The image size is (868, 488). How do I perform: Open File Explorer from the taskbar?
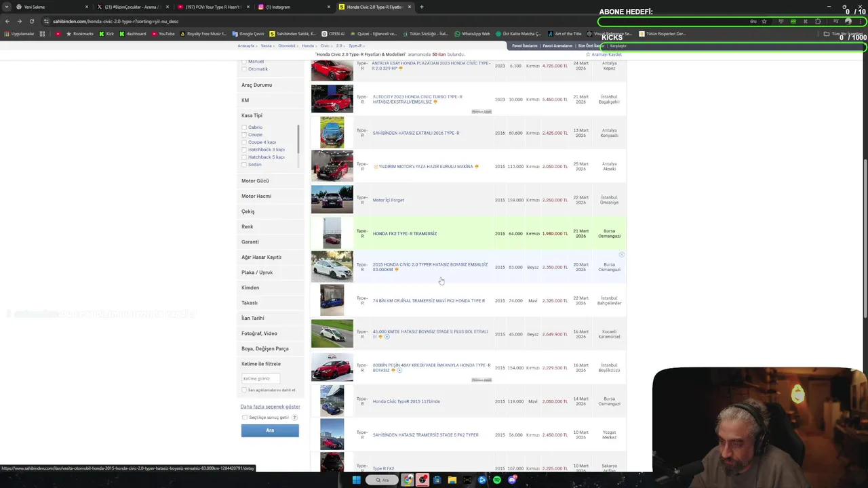pyautogui.click(x=452, y=480)
